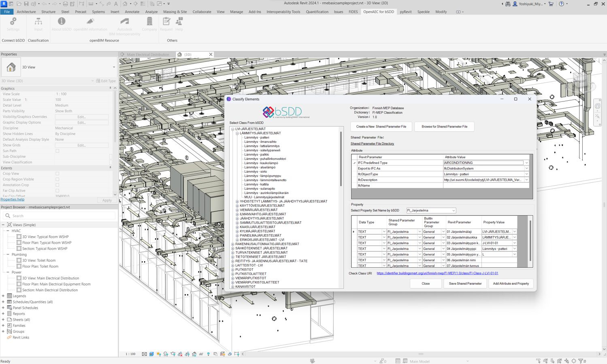607x364 pixels.
Task: Click the Project Browser Search field
Action: click(x=59, y=216)
